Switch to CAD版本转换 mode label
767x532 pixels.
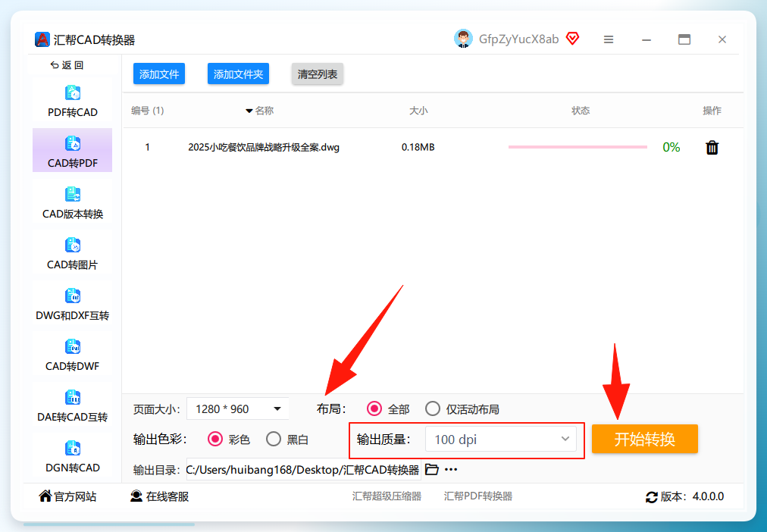pyautogui.click(x=73, y=214)
